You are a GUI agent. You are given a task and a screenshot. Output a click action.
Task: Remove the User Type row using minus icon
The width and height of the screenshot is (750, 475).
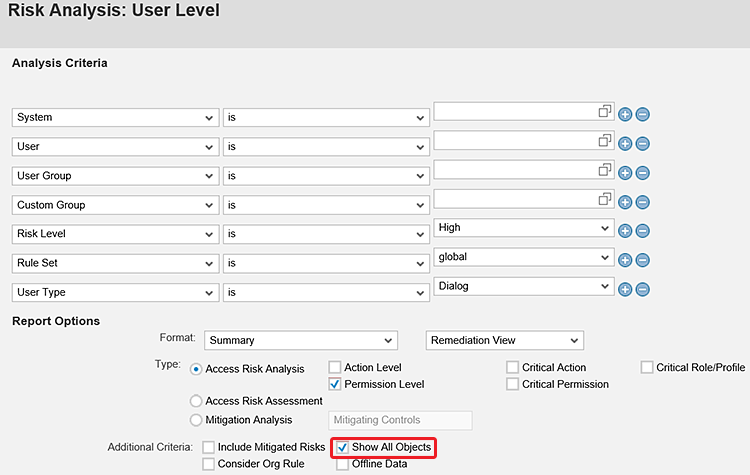coord(642,289)
